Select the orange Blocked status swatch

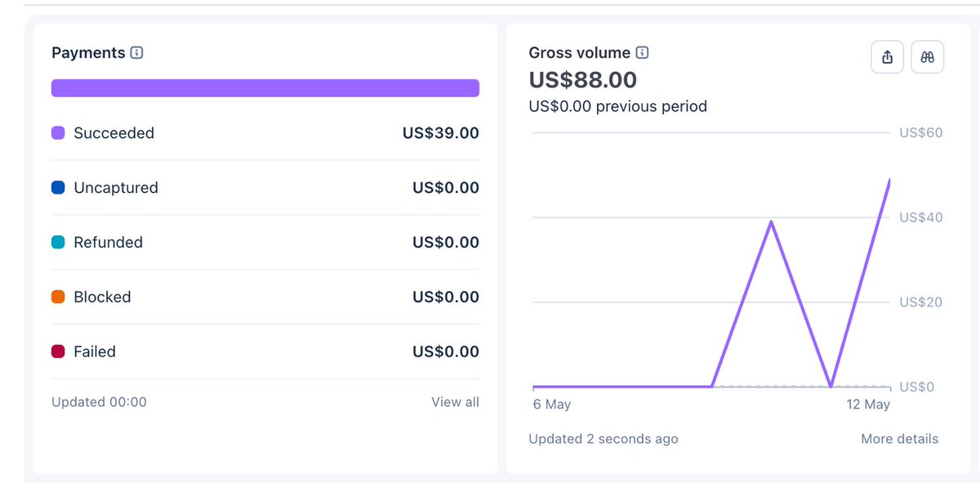click(x=58, y=297)
